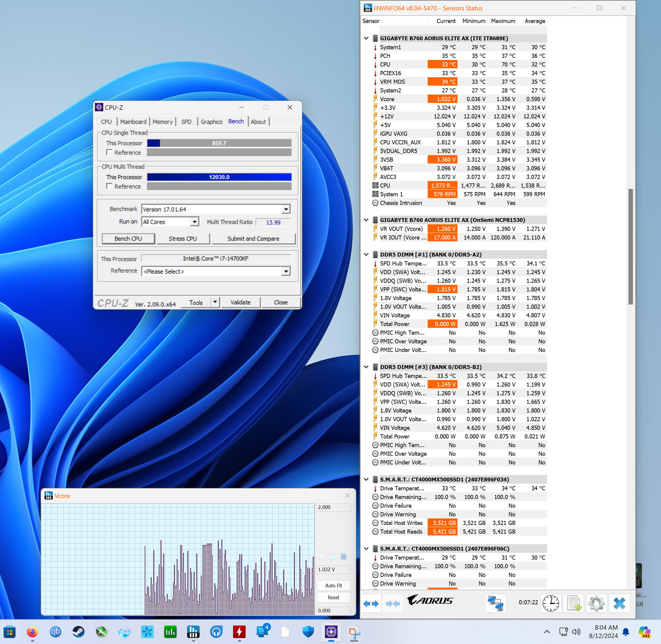The image size is (661, 644).
Task: Open the notification bell in taskbar
Action: 626,631
